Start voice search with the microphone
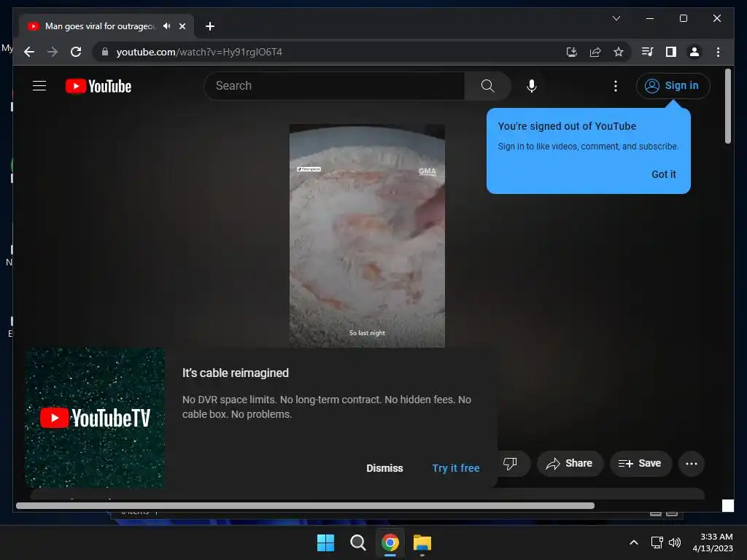The image size is (747, 560). 532,86
